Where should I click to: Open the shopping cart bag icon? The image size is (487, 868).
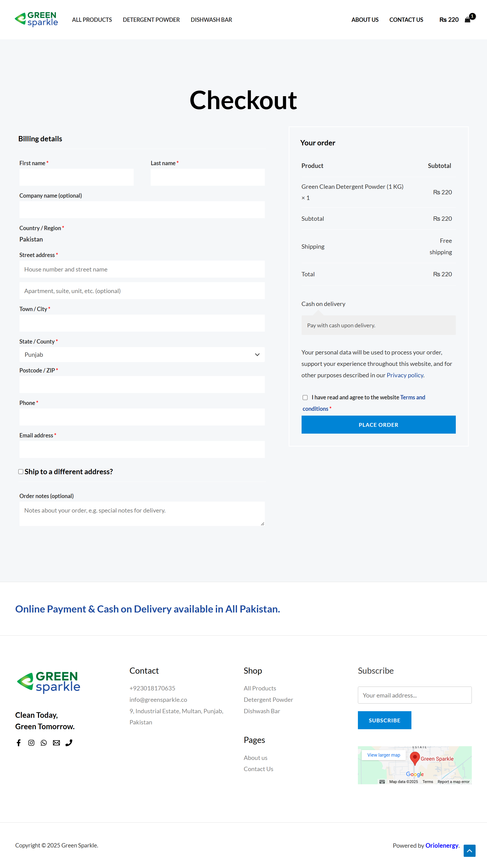(x=467, y=20)
